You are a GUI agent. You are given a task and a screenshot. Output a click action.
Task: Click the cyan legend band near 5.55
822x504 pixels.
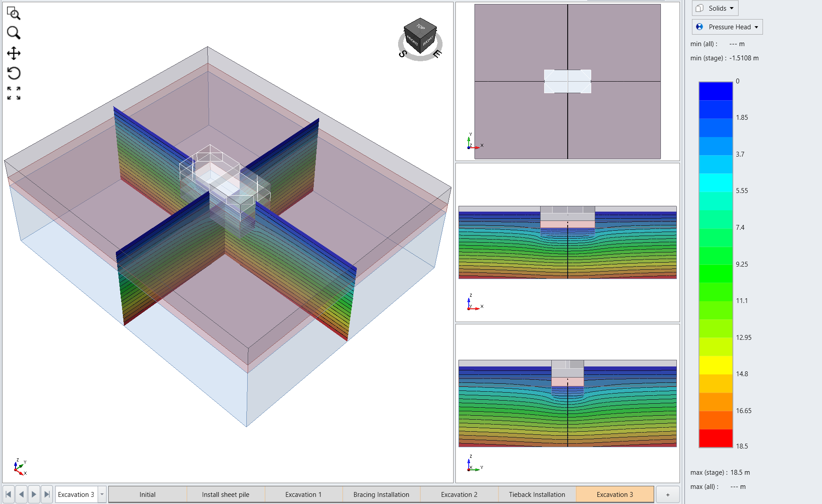coord(715,182)
